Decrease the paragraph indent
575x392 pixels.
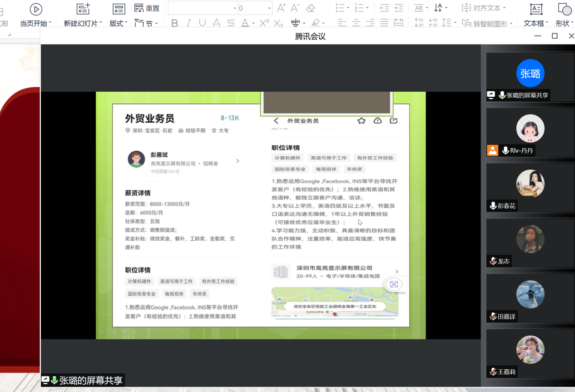pos(384,8)
